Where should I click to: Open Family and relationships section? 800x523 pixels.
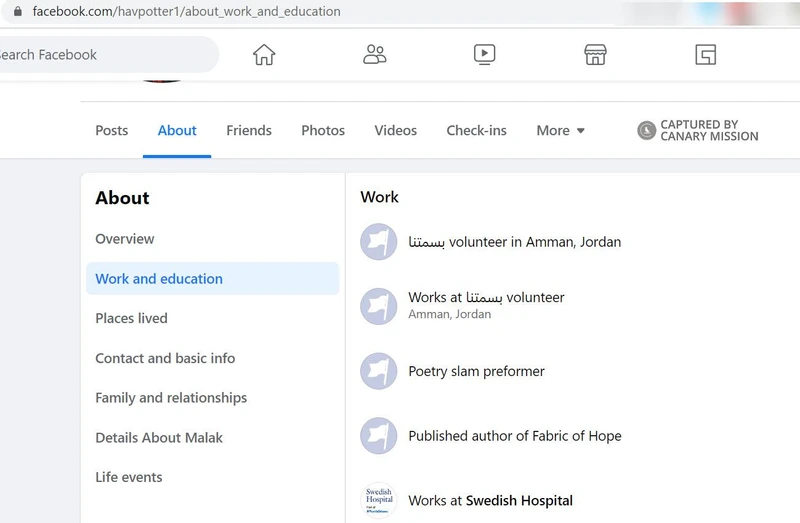tap(171, 397)
